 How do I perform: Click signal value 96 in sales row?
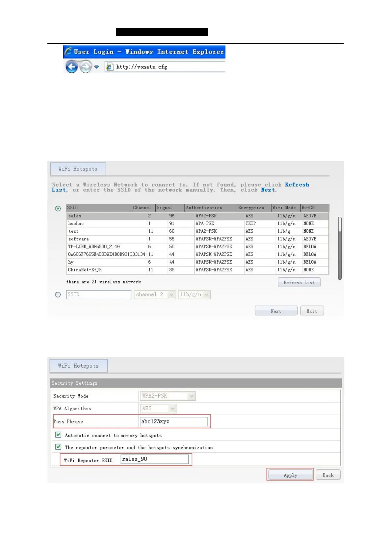click(172, 216)
